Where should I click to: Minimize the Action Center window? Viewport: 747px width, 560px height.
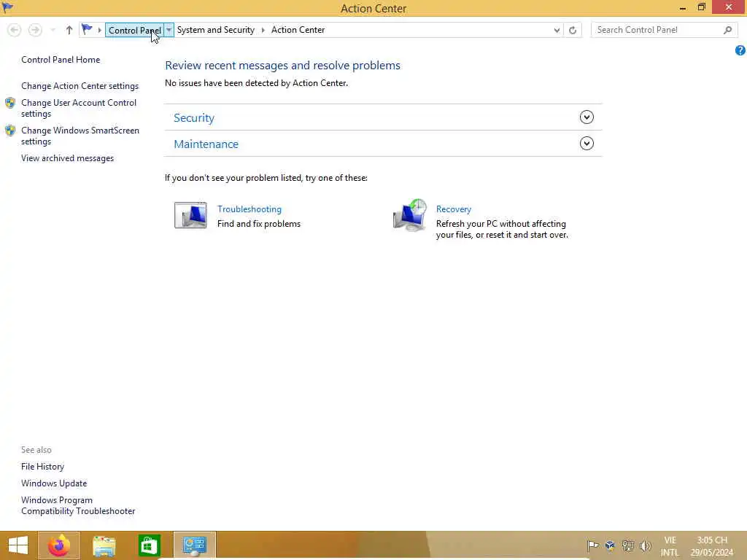click(683, 7)
